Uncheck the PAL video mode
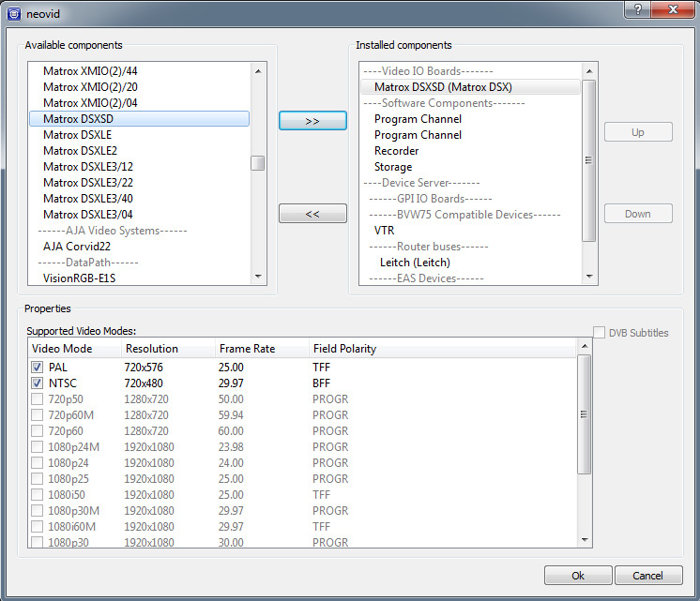The width and height of the screenshot is (700, 601). (37, 368)
